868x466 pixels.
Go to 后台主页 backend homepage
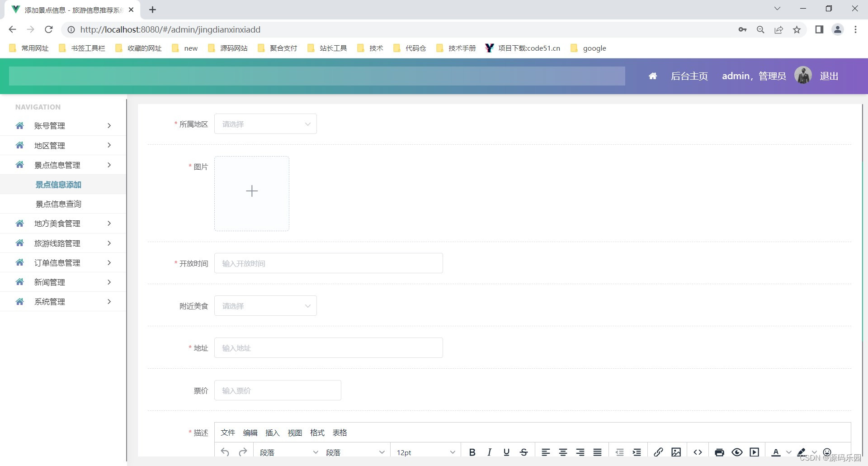(x=689, y=76)
